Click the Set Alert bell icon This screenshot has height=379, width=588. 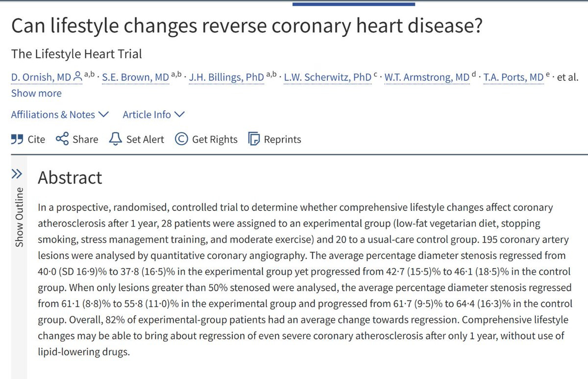tap(115, 139)
